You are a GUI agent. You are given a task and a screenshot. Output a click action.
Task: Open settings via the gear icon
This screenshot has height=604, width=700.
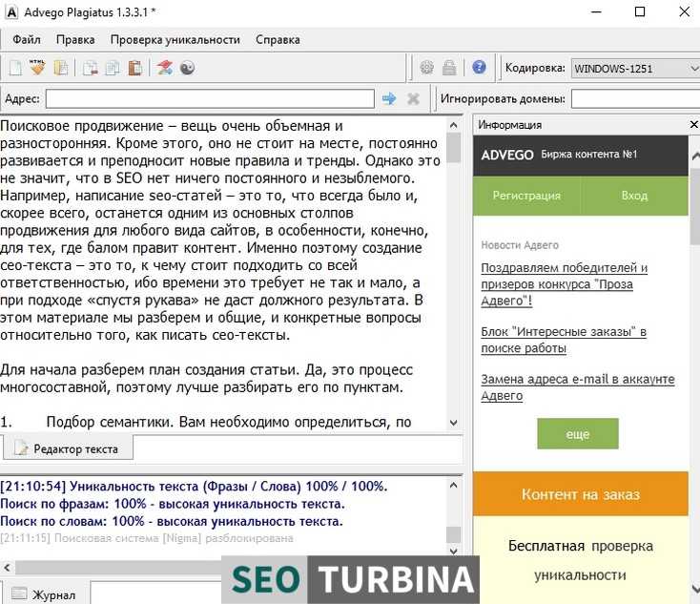427,68
